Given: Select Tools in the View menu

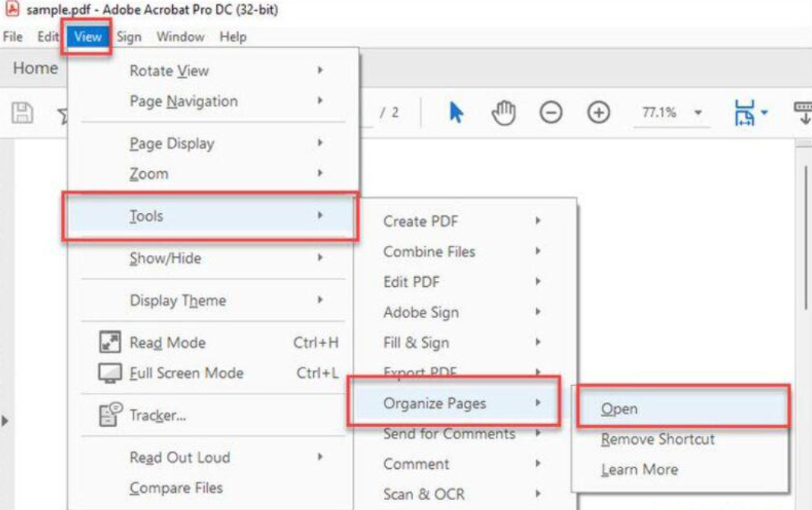Looking at the screenshot, I should point(210,215).
